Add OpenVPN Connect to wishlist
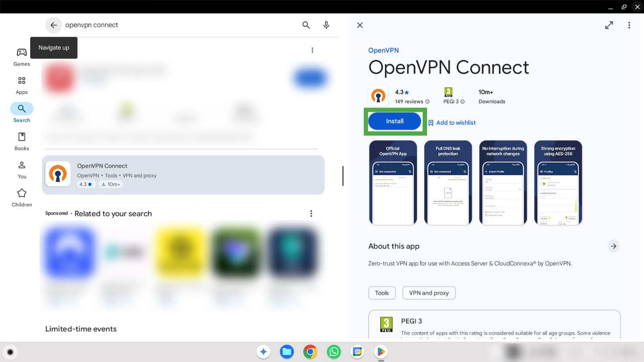Screen dimensions: 644x362 452,123
